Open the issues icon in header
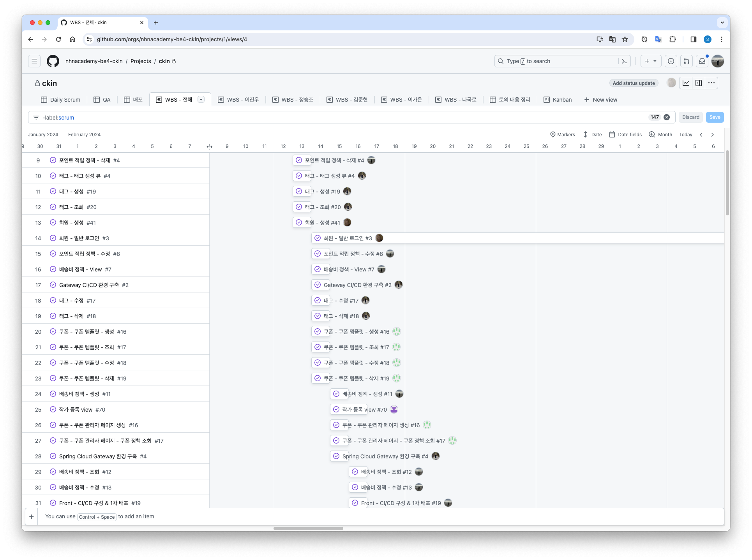The height and width of the screenshot is (560, 752). tap(671, 61)
